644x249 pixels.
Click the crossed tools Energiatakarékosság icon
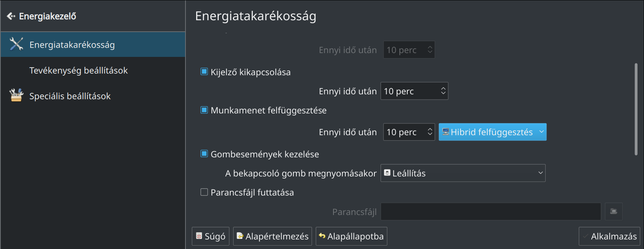point(16,44)
